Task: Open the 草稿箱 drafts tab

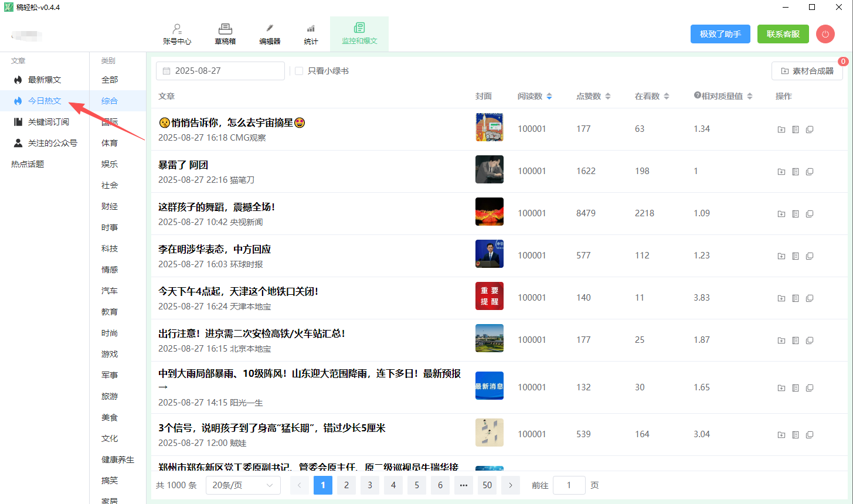Action: pos(225,34)
